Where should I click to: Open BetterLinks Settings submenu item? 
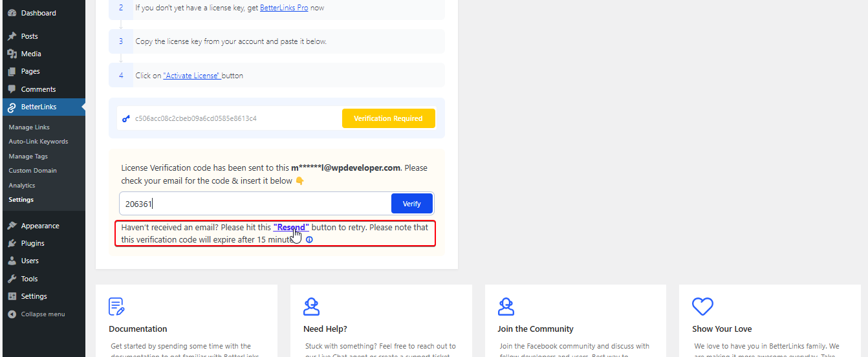21,200
